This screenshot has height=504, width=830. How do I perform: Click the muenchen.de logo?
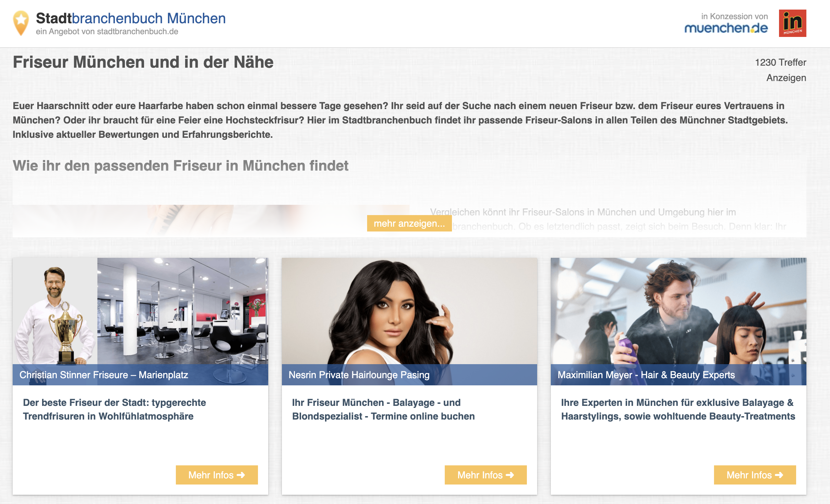coord(726,28)
